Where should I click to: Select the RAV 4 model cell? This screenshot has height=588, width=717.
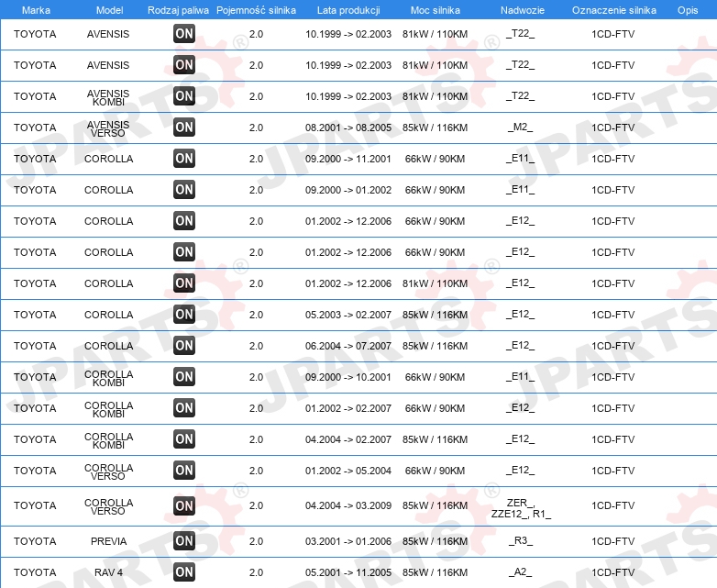pyautogui.click(x=108, y=572)
